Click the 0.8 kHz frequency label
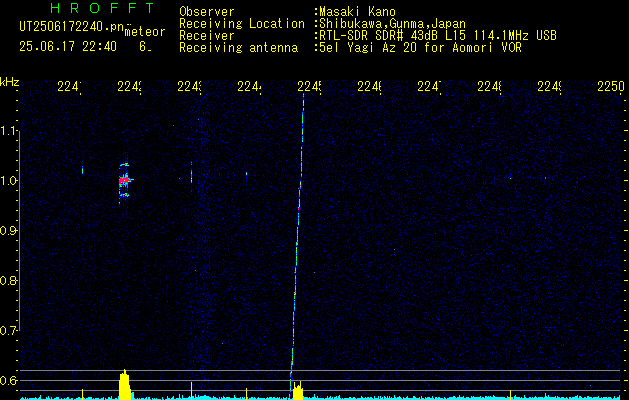629x400 pixels. pyautogui.click(x=8, y=280)
